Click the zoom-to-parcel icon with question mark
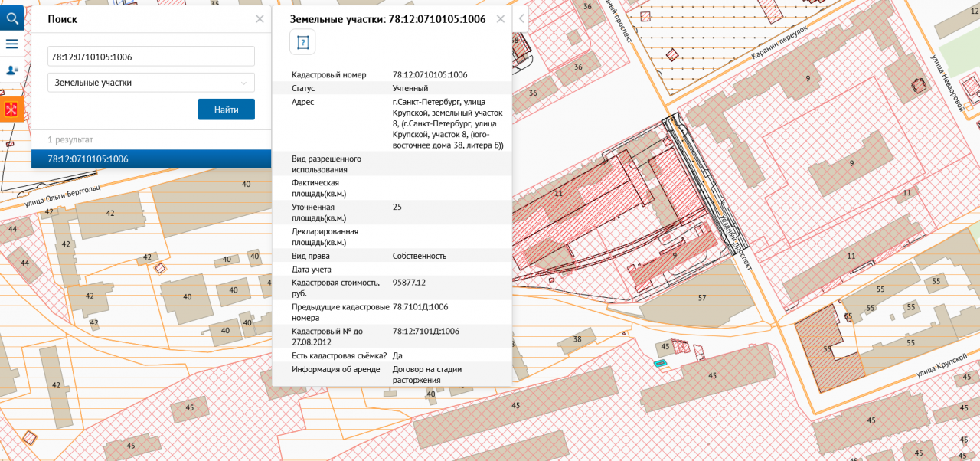 coord(302,43)
